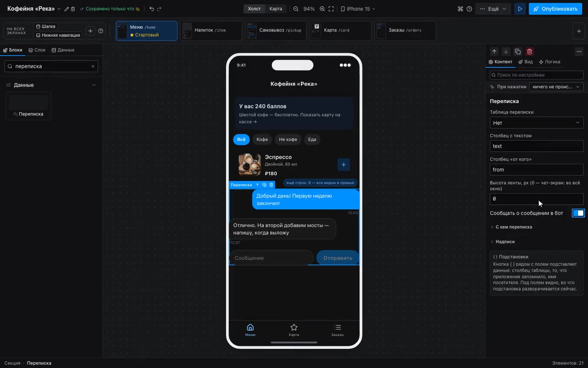Open the help hint for global blocks
The height and width of the screenshot is (368, 588).
(101, 31)
